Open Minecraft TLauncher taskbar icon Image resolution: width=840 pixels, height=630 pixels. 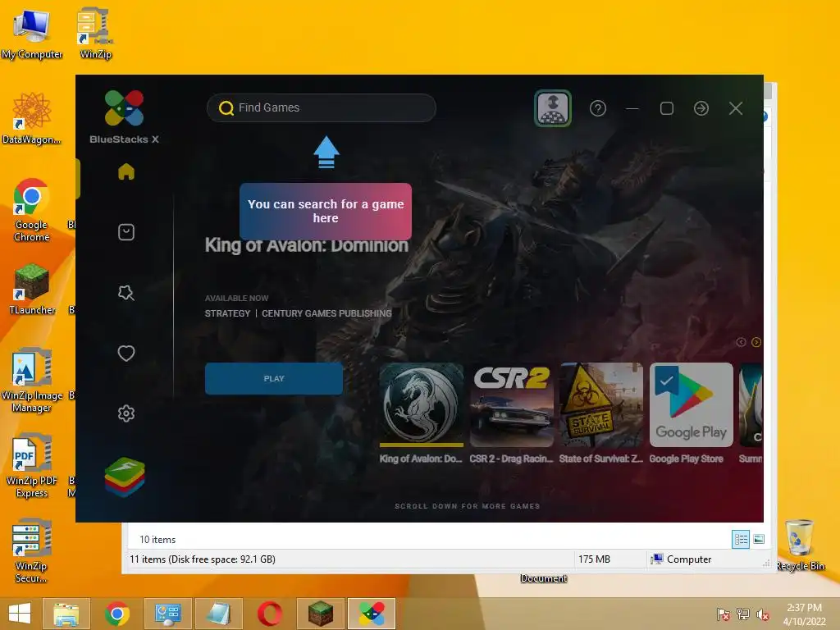tap(321, 614)
